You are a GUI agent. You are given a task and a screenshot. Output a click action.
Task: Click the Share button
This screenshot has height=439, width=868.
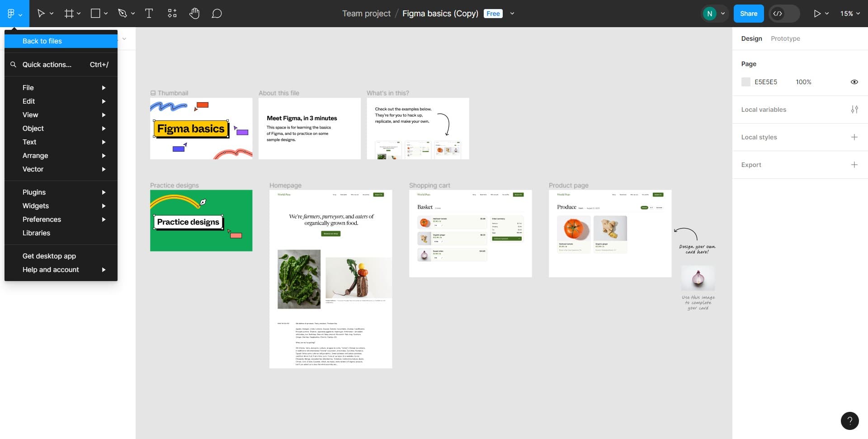pyautogui.click(x=748, y=13)
